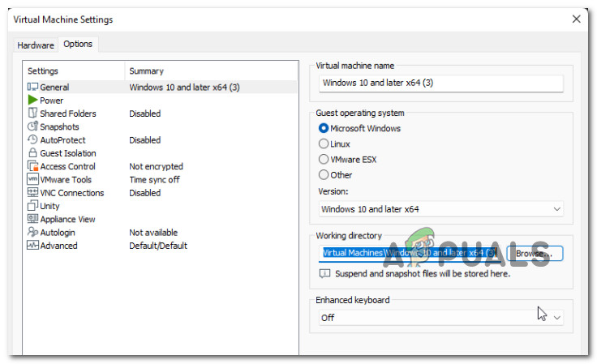
Task: Click the Settings column header
Action: tap(74, 71)
